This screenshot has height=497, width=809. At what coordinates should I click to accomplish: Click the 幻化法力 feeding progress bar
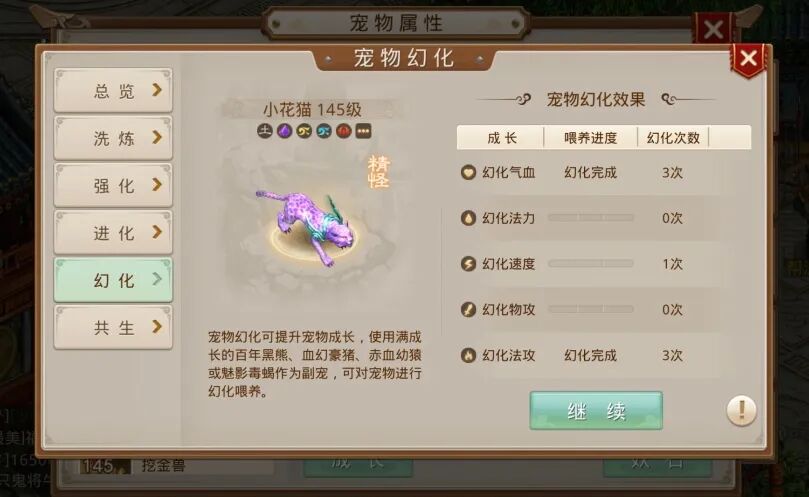click(x=591, y=218)
